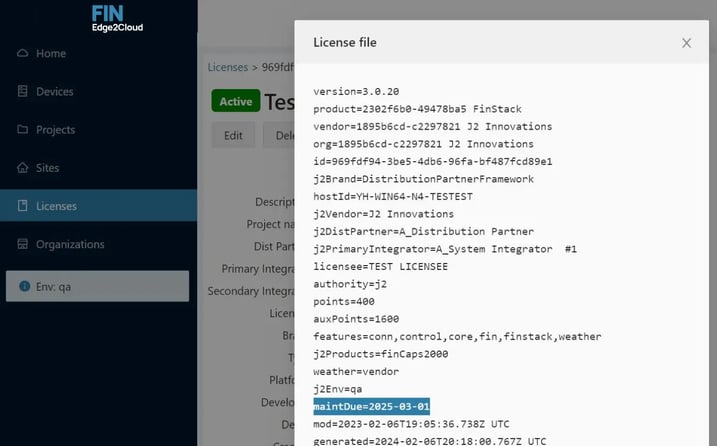The height and width of the screenshot is (446, 717).
Task: Open the Organizations section
Action: click(x=98, y=244)
